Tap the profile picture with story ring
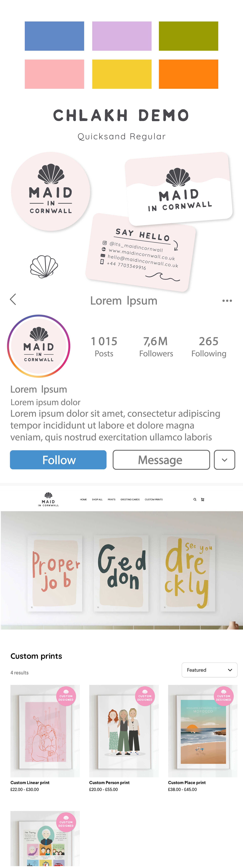The height and width of the screenshot is (868, 243). click(x=38, y=346)
